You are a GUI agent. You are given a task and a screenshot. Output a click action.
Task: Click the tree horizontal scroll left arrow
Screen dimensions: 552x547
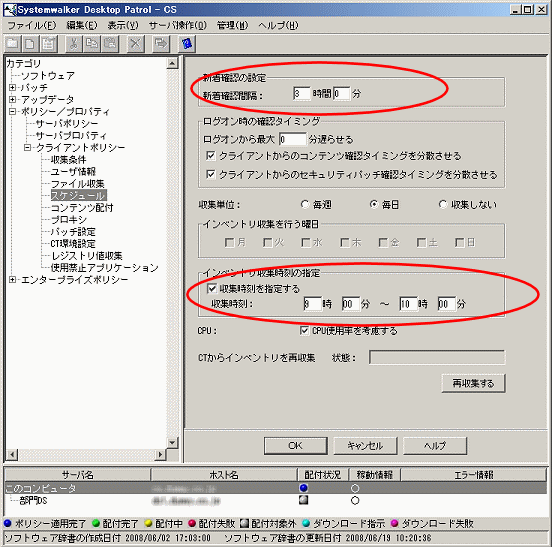click(12, 454)
